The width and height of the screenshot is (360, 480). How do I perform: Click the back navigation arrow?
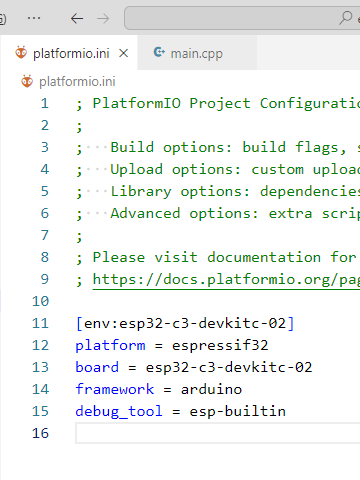click(77, 18)
